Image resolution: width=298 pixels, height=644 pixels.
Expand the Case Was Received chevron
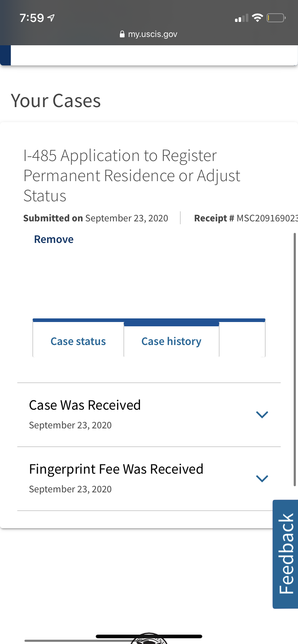tap(262, 415)
